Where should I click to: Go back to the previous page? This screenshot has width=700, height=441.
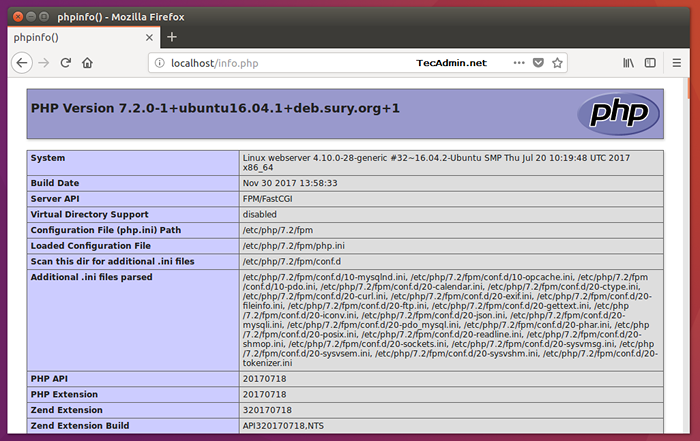point(21,62)
